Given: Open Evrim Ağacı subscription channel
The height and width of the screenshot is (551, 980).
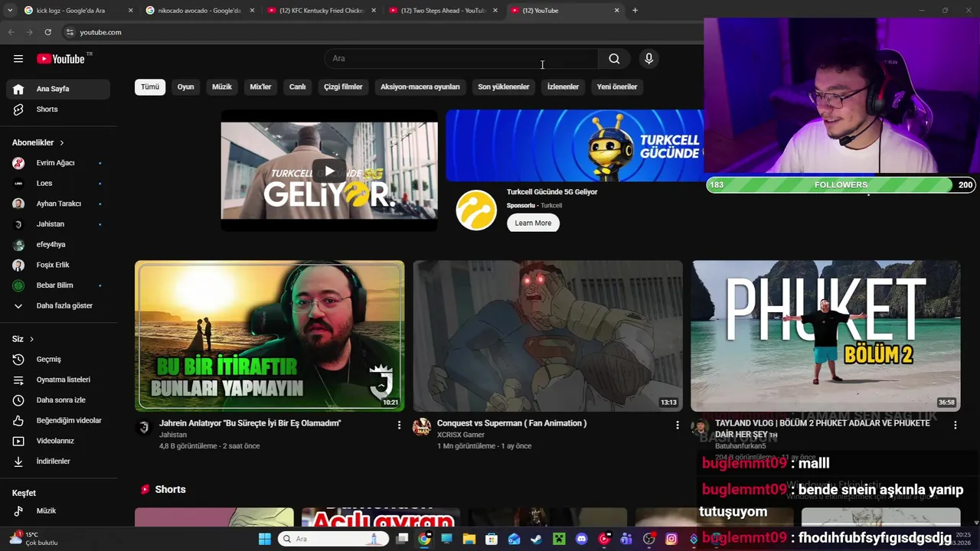Looking at the screenshot, I should [x=58, y=163].
